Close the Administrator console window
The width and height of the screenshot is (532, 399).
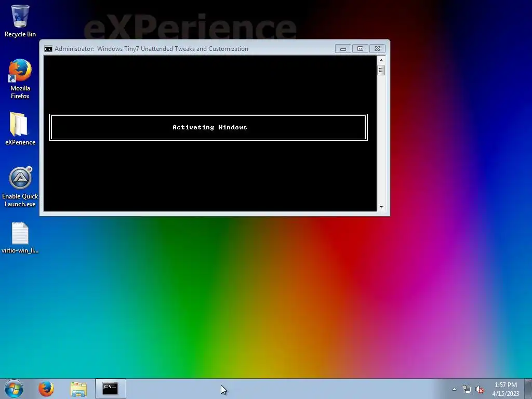point(377,49)
